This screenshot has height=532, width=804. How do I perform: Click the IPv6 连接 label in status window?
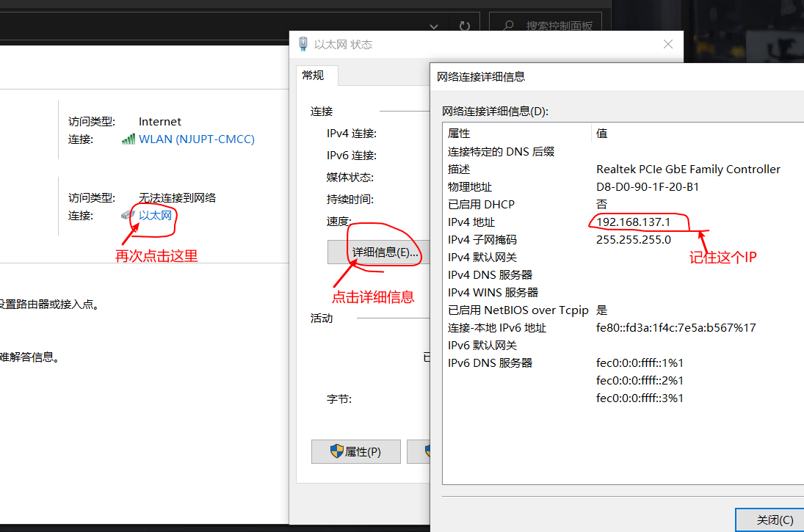tap(352, 156)
